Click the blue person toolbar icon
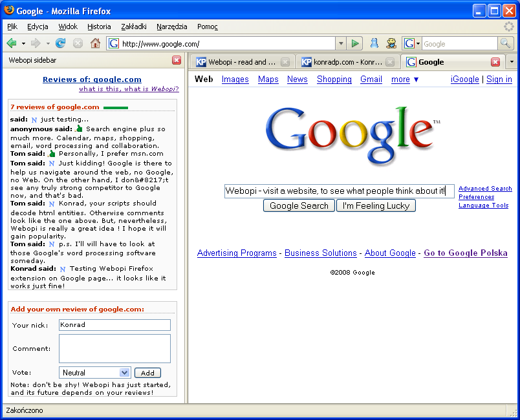The height and width of the screenshot is (420, 520). (x=374, y=43)
